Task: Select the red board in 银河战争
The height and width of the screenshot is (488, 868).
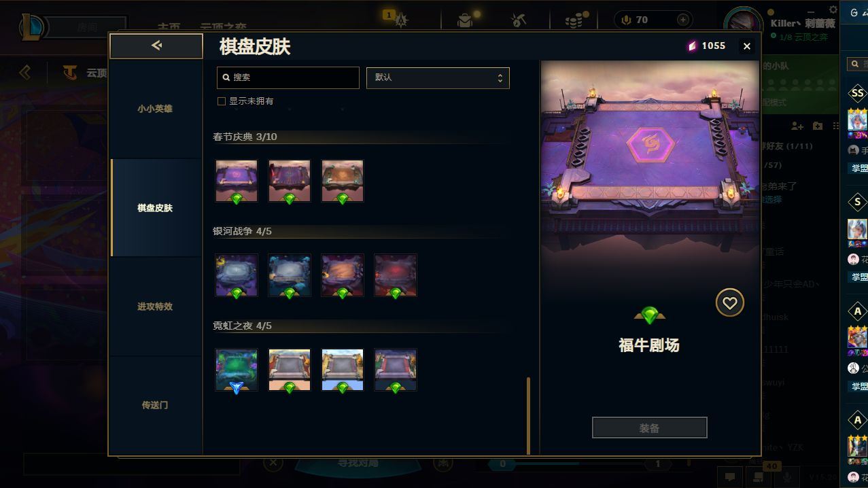Action: point(396,275)
